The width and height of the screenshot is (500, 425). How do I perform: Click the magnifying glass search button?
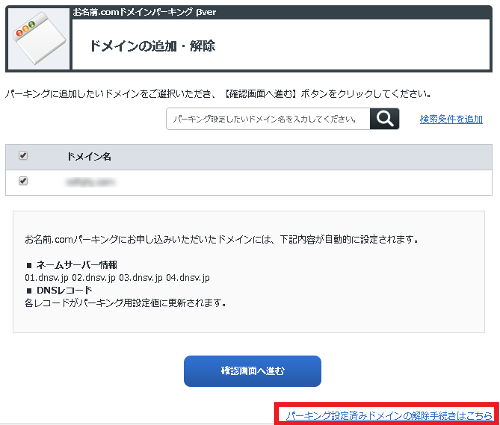(384, 119)
